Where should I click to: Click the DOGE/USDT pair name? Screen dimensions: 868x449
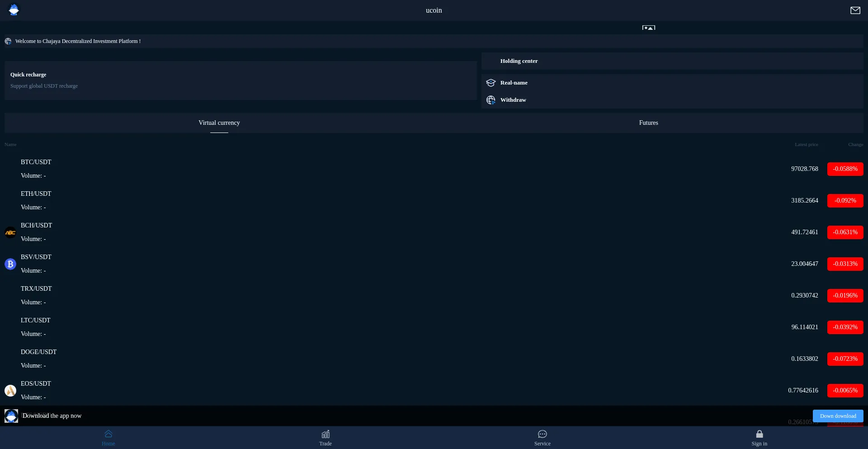(x=39, y=352)
